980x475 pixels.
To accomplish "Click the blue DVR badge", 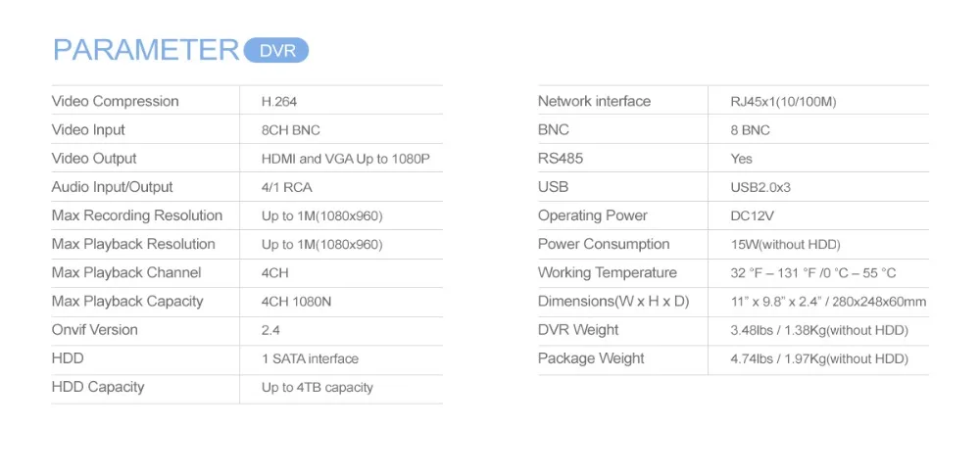I will [275, 51].
